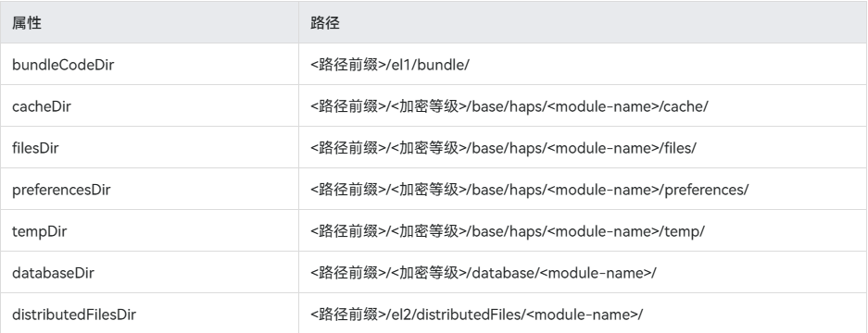Click the path ending in /preferences/

pos(530,190)
